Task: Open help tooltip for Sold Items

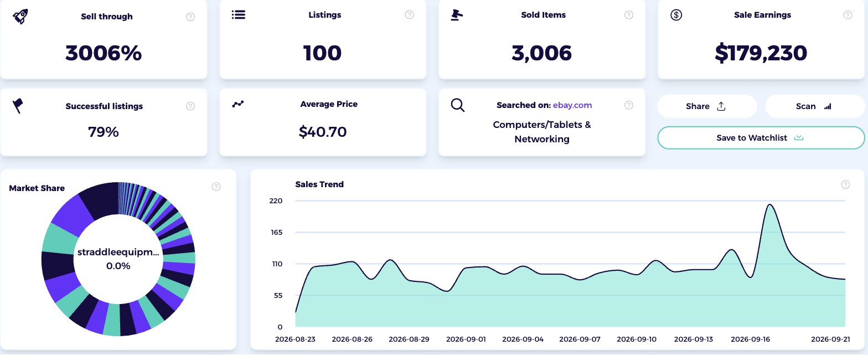Action: click(x=629, y=15)
